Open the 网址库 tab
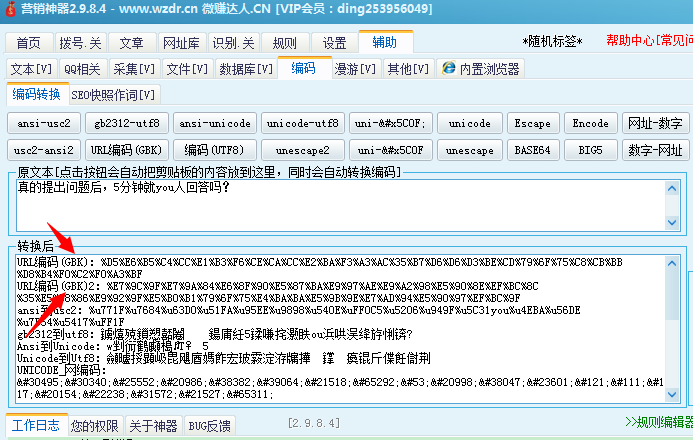 click(x=182, y=43)
